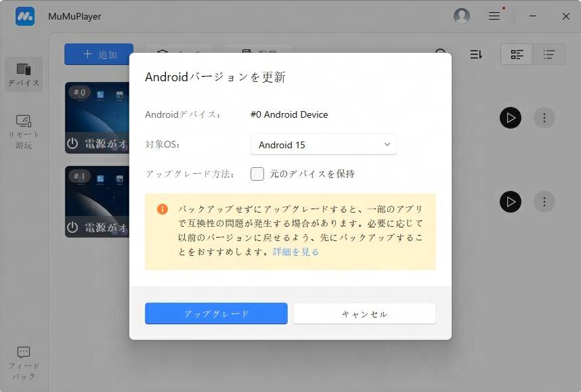Click the MuMuPlayer logo icon
Screen dimensions: 581x392
click(x=25, y=16)
